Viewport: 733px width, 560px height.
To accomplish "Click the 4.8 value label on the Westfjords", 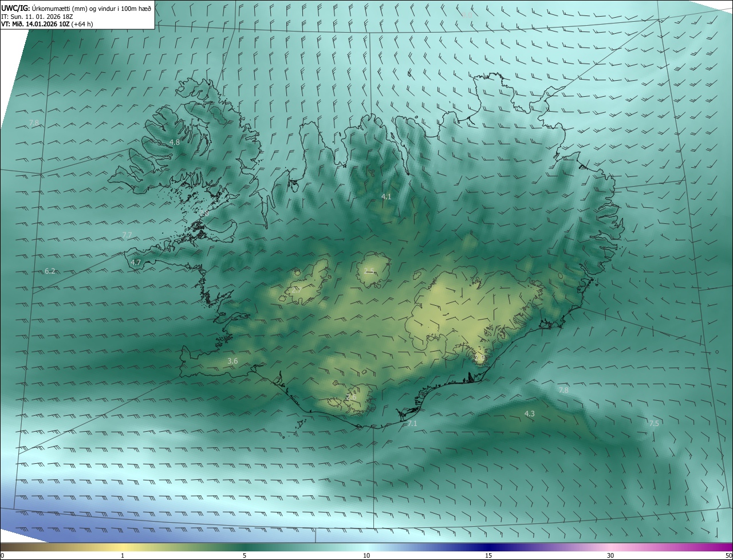I will point(175,142).
